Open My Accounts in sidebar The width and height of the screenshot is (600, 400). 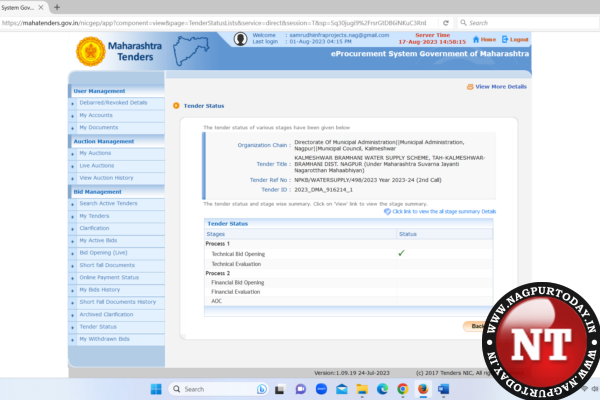pyautogui.click(x=96, y=115)
